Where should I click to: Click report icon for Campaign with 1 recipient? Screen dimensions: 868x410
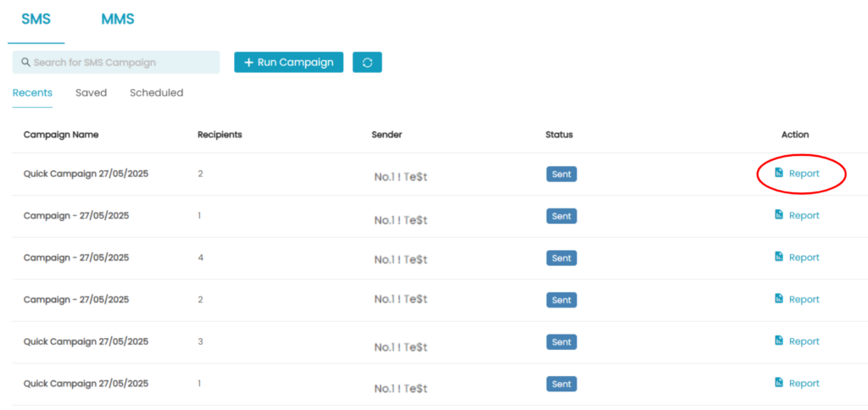[779, 214]
